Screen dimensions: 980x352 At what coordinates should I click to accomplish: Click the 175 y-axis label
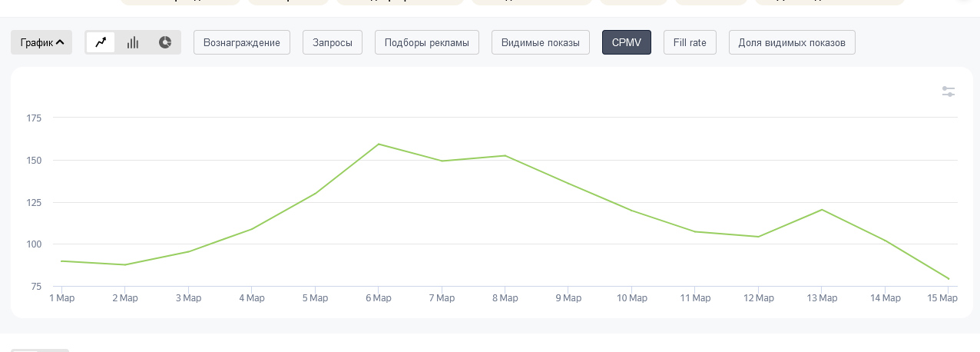coord(34,118)
